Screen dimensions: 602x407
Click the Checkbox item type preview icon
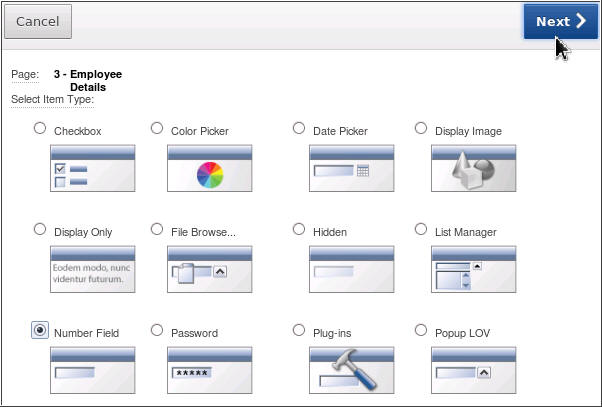tap(92, 169)
